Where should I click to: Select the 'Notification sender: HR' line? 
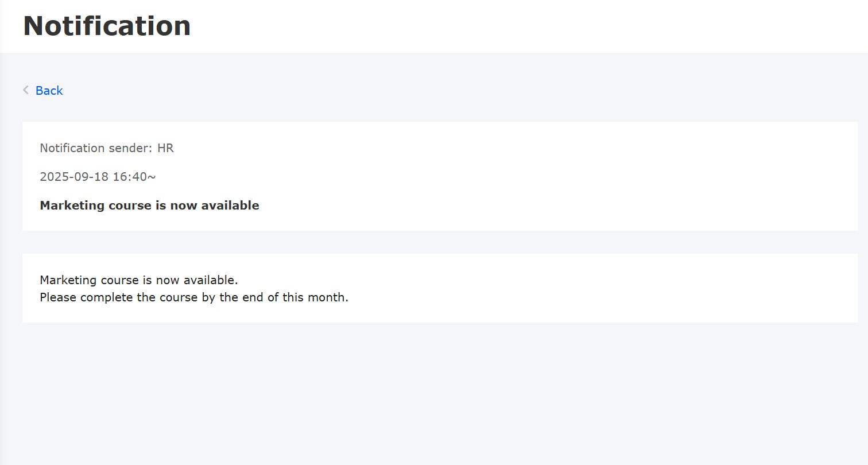(107, 148)
